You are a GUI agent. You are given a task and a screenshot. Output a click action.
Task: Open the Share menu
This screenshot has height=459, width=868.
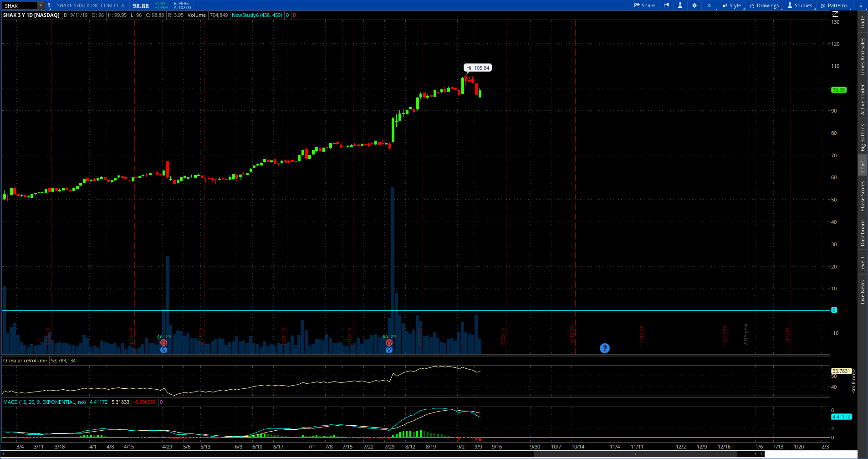[644, 5]
